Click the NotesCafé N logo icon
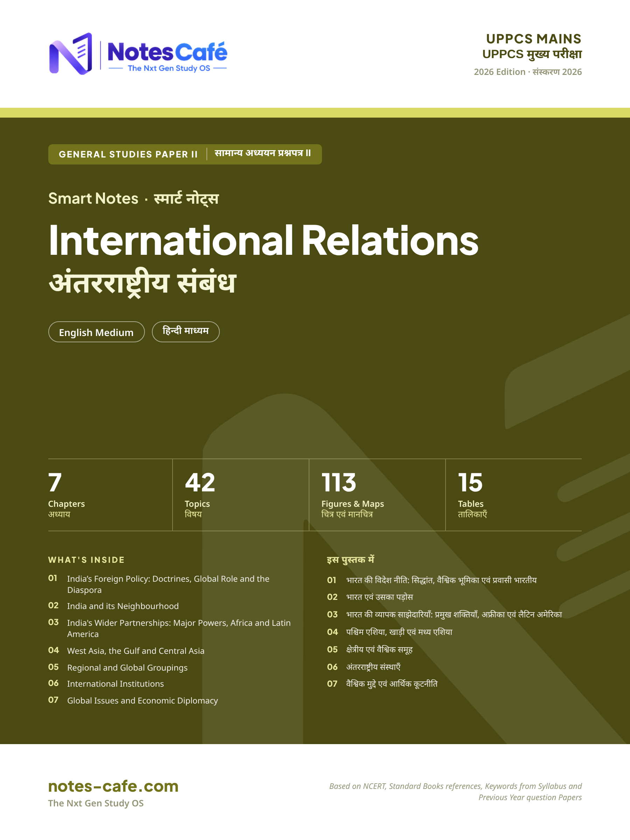The width and height of the screenshot is (630, 840). tap(71, 54)
